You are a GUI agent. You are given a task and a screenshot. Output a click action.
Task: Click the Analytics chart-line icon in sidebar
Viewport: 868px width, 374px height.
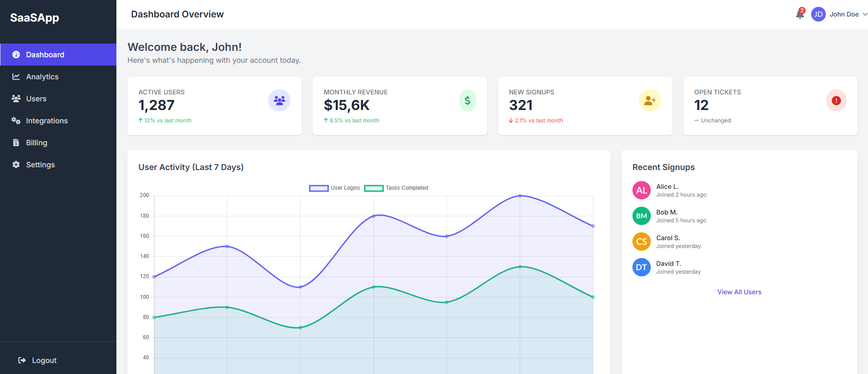[16, 77]
